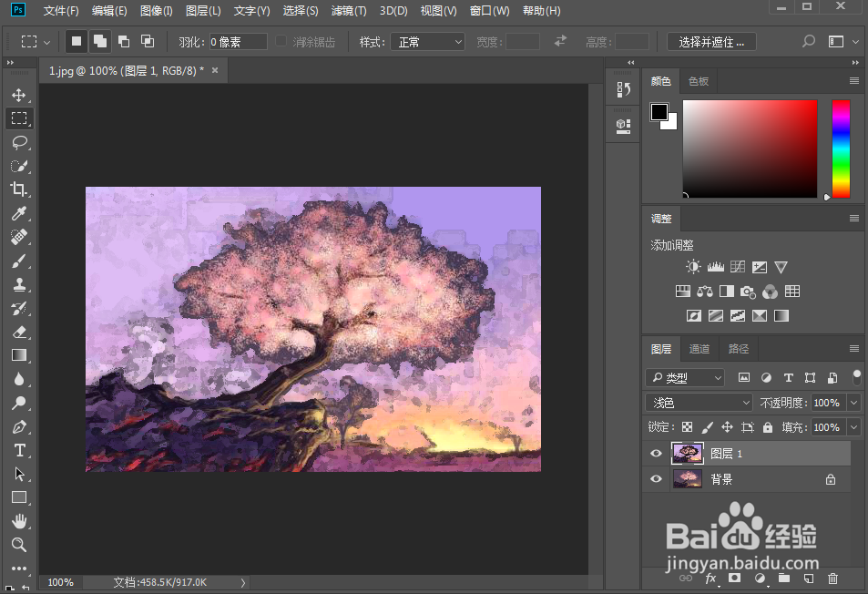Select the Eraser tool

19,333
